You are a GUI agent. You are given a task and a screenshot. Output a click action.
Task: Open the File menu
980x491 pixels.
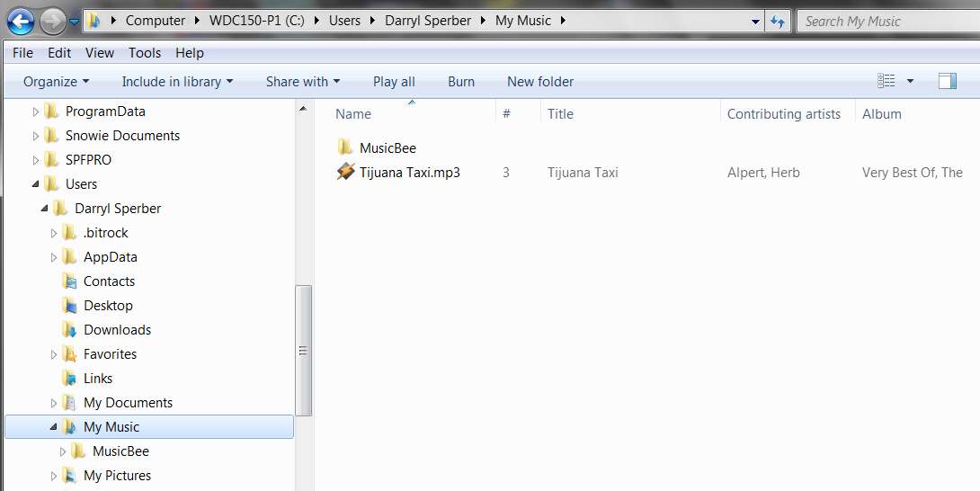[x=22, y=53]
